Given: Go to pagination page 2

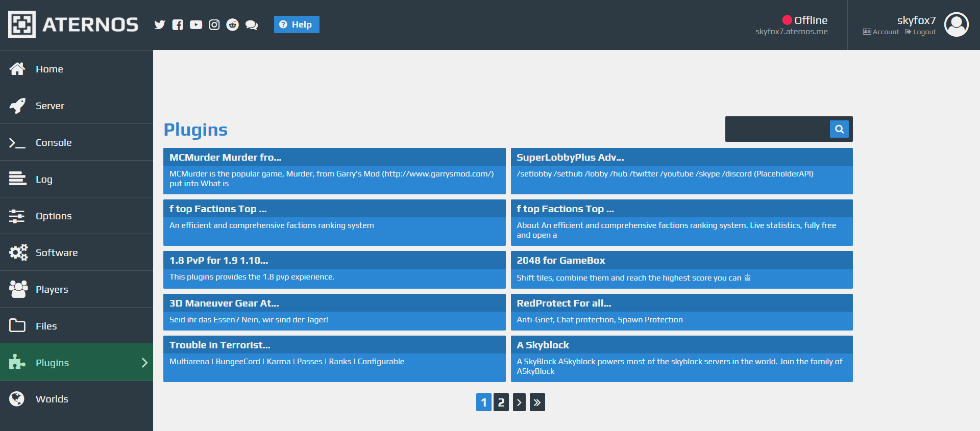Looking at the screenshot, I should tap(501, 402).
